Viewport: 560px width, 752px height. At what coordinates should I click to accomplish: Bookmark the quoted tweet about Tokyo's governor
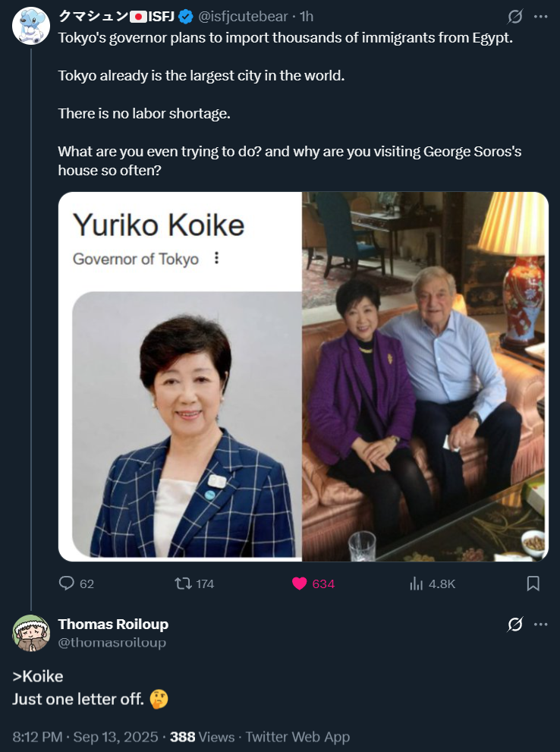[x=533, y=584]
